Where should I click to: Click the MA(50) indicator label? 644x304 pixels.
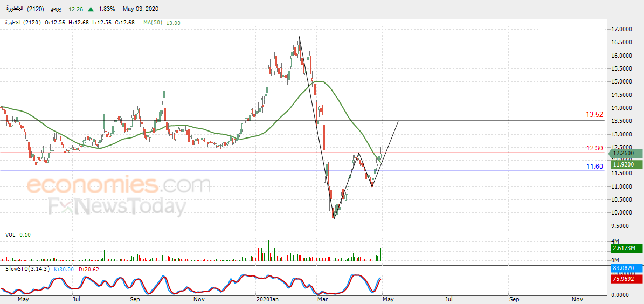[x=153, y=23]
